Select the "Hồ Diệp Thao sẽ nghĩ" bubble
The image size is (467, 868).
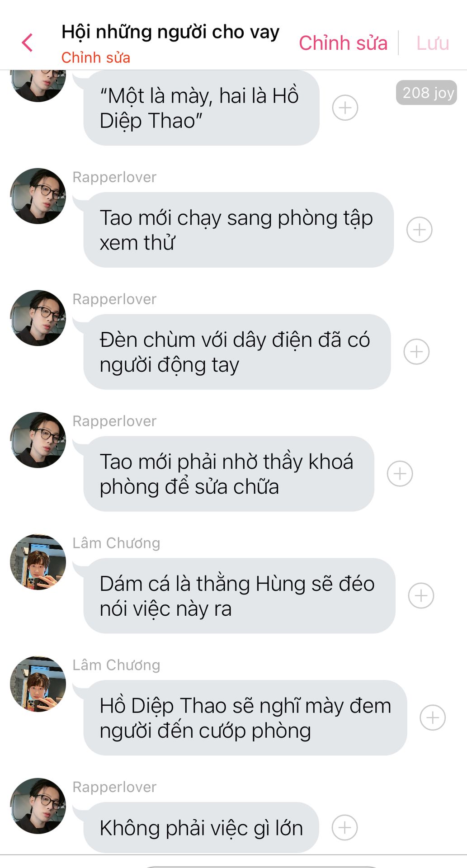point(245,718)
